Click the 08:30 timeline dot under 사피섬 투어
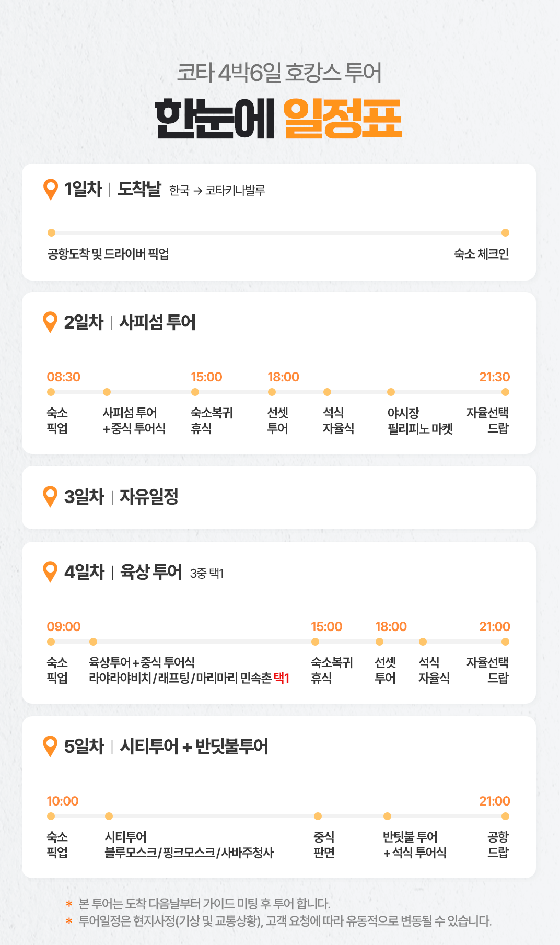This screenshot has height=945, width=560. click(51, 392)
